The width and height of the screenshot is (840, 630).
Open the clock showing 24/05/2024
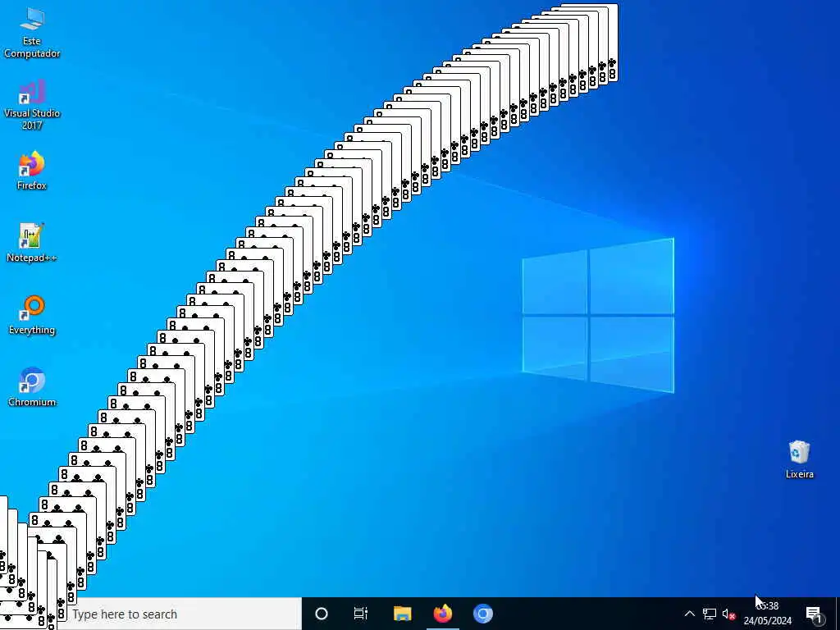pos(768,614)
